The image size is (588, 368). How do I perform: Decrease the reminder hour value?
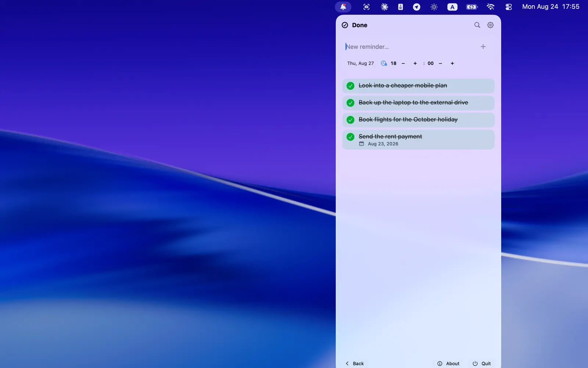[x=403, y=63]
